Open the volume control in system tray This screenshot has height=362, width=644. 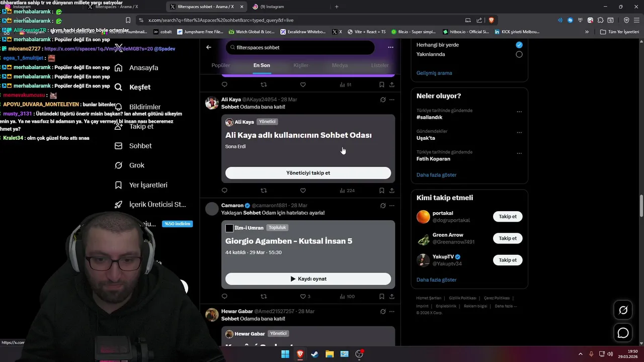tap(610, 354)
